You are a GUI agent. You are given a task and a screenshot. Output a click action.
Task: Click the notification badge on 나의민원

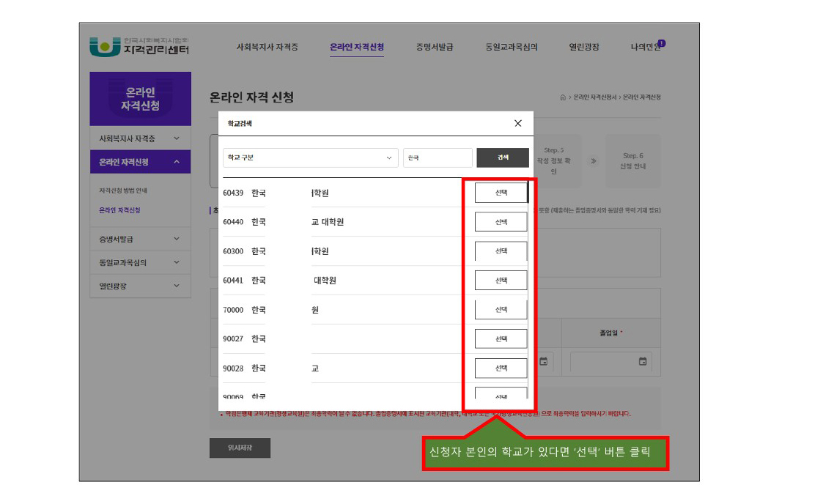tap(661, 43)
